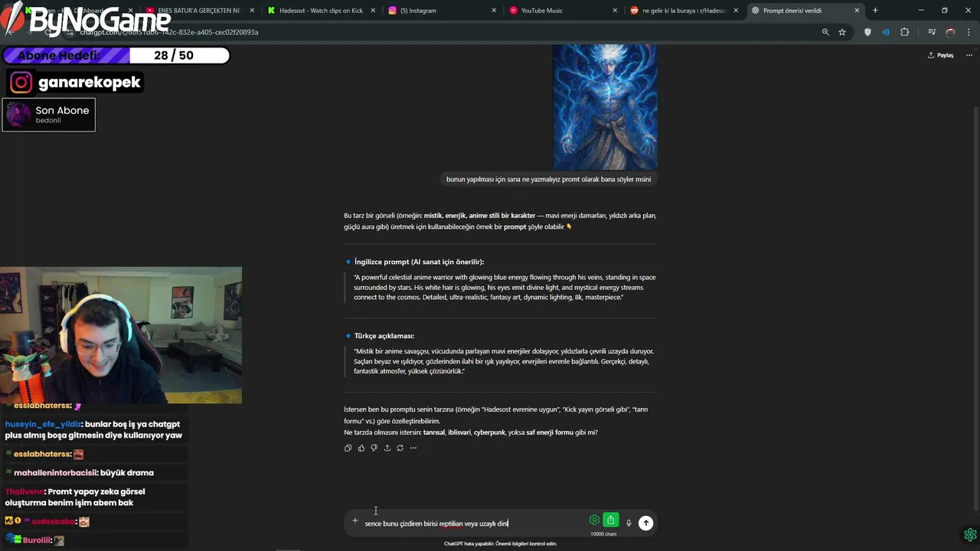Click the ChatGPT hata yapabilir disclaimer text
Viewport: 980px width, 551px height.
500,543
